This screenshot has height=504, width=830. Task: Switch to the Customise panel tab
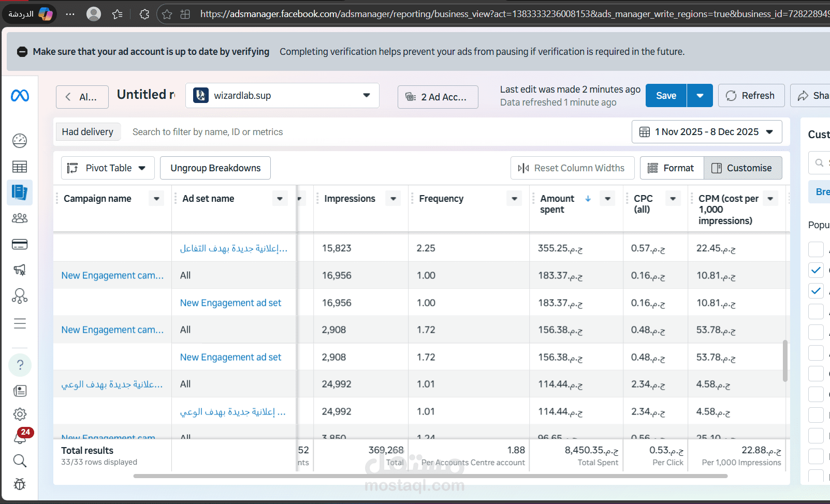pyautogui.click(x=743, y=168)
